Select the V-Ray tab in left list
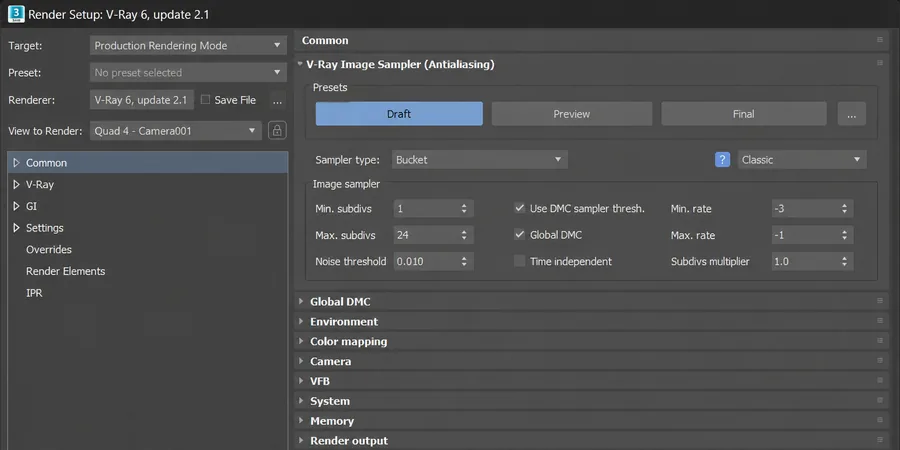 click(148, 184)
